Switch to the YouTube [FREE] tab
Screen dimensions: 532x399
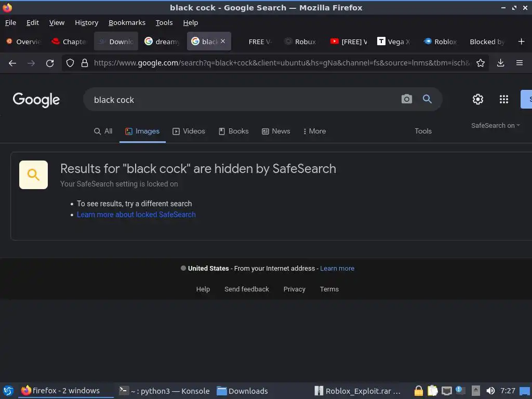(x=349, y=42)
